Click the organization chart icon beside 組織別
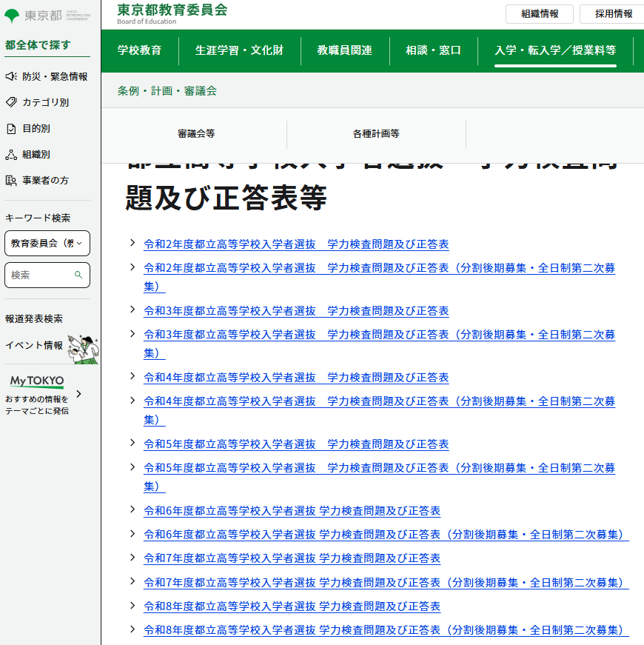The image size is (644, 645). coord(11,154)
